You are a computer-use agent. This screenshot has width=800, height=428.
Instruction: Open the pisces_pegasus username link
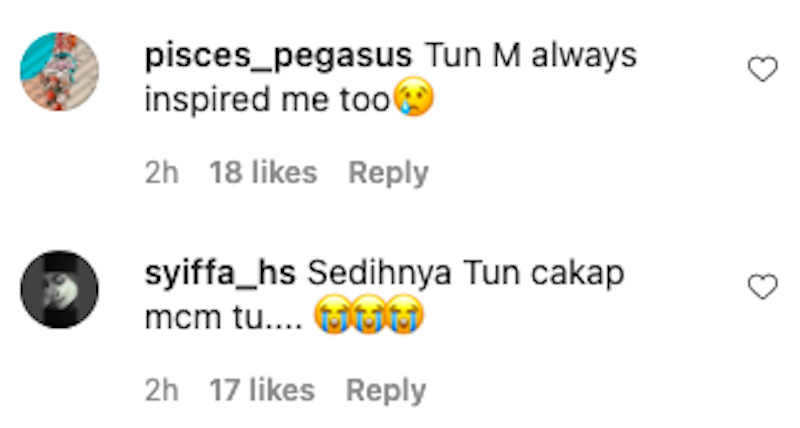tap(278, 57)
